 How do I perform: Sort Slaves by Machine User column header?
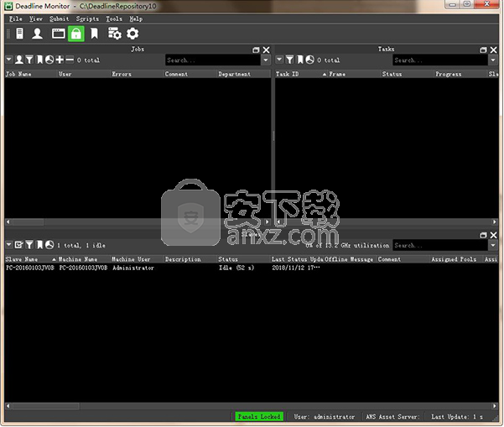138,259
